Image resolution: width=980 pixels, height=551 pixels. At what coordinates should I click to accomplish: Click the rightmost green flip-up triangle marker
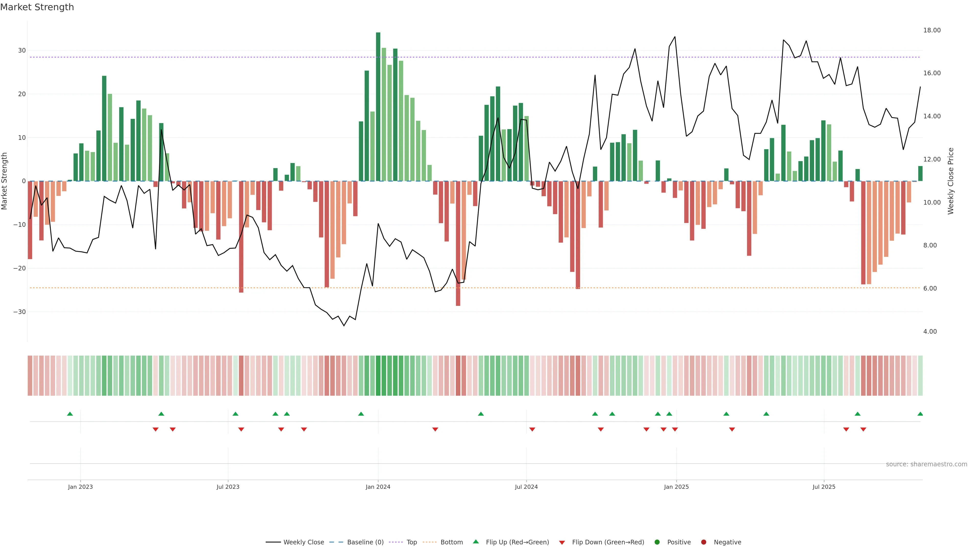point(920,414)
